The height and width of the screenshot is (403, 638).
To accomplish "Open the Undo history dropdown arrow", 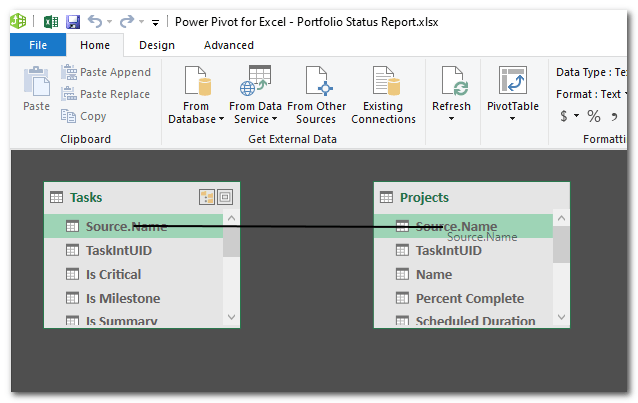I will [109, 22].
